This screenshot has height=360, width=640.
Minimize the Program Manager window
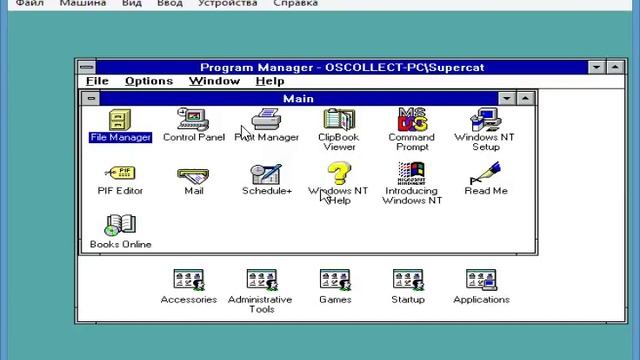(596, 67)
